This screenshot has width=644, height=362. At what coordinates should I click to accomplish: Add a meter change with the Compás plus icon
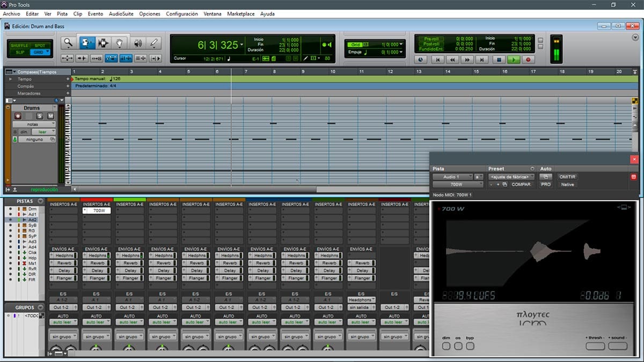tap(68, 86)
